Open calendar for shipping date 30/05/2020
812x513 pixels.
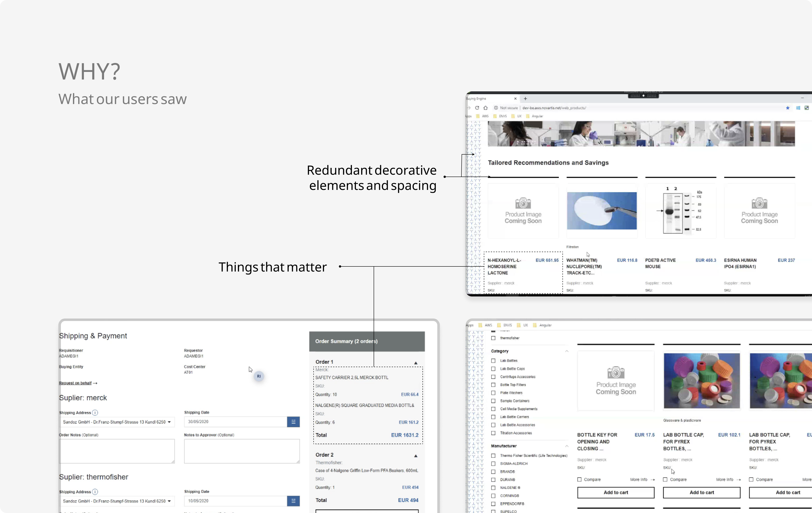point(293,422)
